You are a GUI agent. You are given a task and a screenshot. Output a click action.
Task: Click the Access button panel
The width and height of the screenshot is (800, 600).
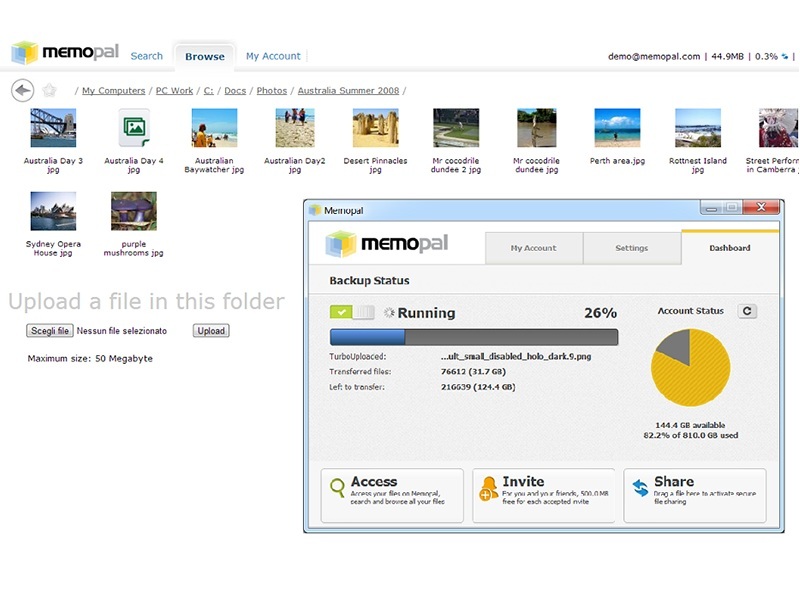pos(392,495)
